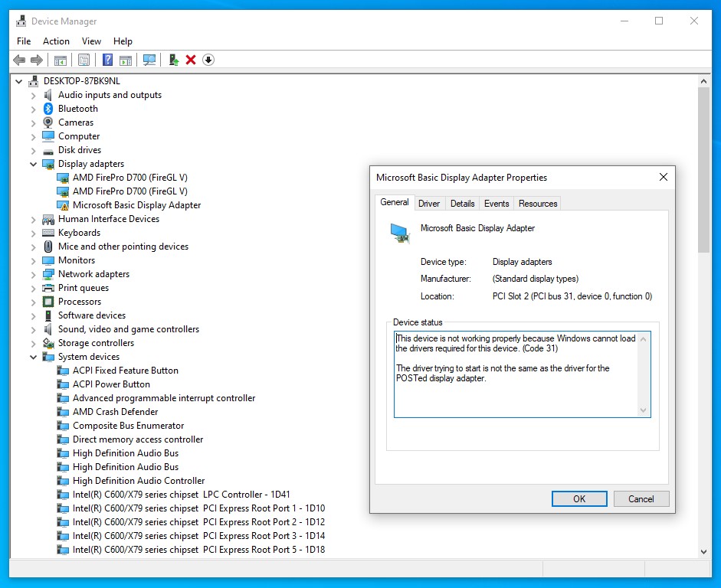Select Advanced programmable interrupt controller
The width and height of the screenshot is (721, 588).
coord(164,398)
